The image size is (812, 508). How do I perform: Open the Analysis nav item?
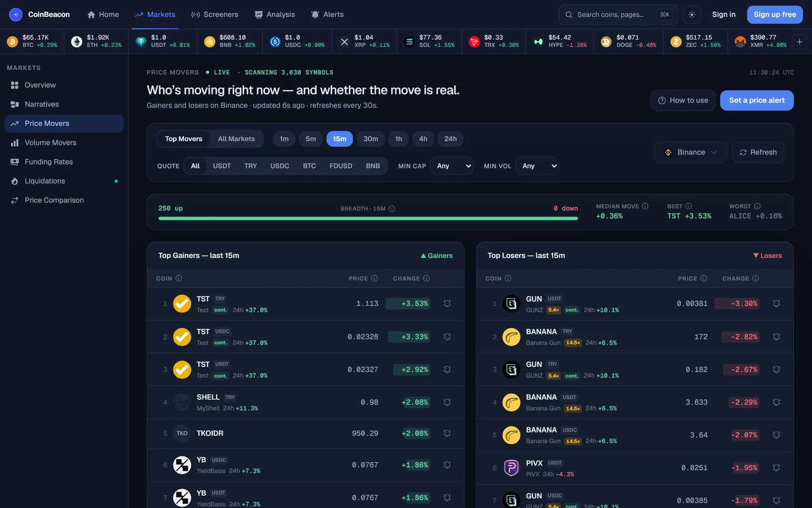click(275, 15)
